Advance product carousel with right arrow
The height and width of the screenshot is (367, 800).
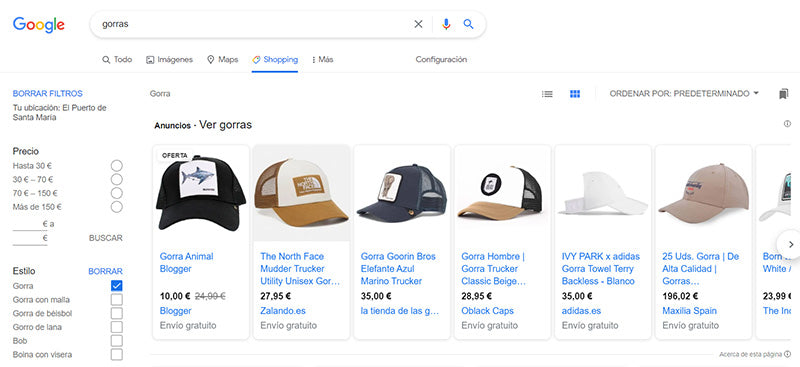pyautogui.click(x=790, y=244)
